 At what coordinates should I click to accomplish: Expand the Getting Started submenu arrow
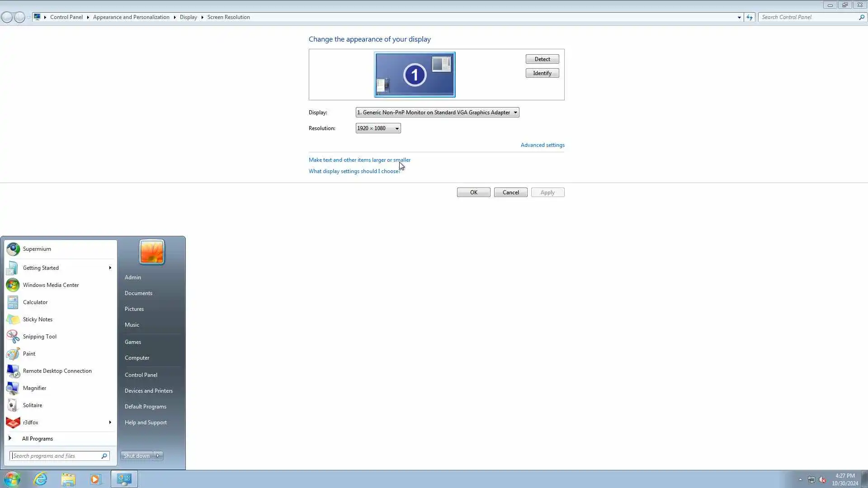click(110, 268)
